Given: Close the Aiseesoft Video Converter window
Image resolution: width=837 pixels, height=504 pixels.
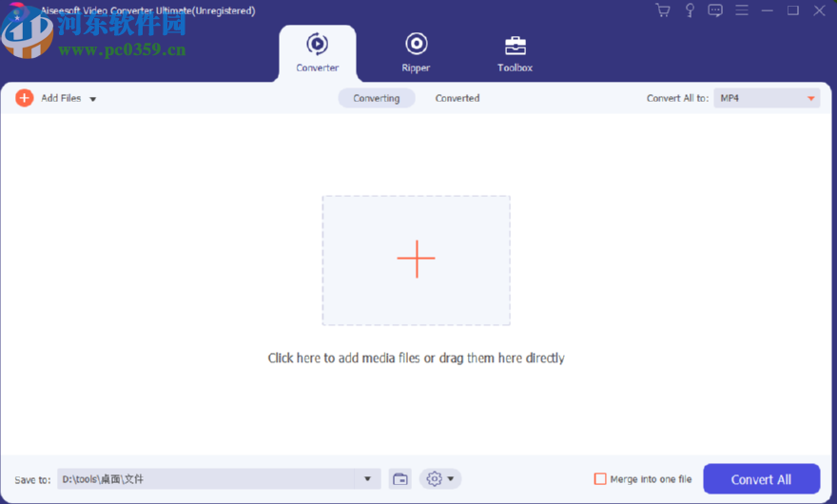Looking at the screenshot, I should pyautogui.click(x=819, y=10).
